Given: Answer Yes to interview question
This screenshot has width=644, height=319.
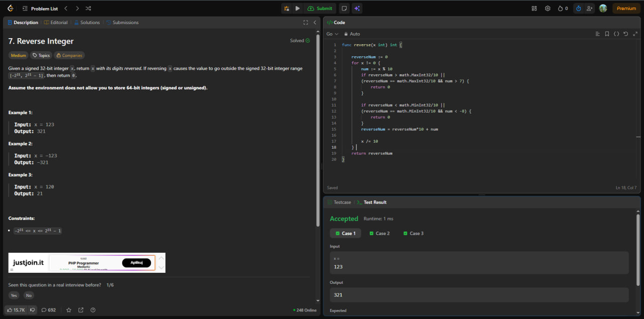Looking at the screenshot, I should pos(14,295).
